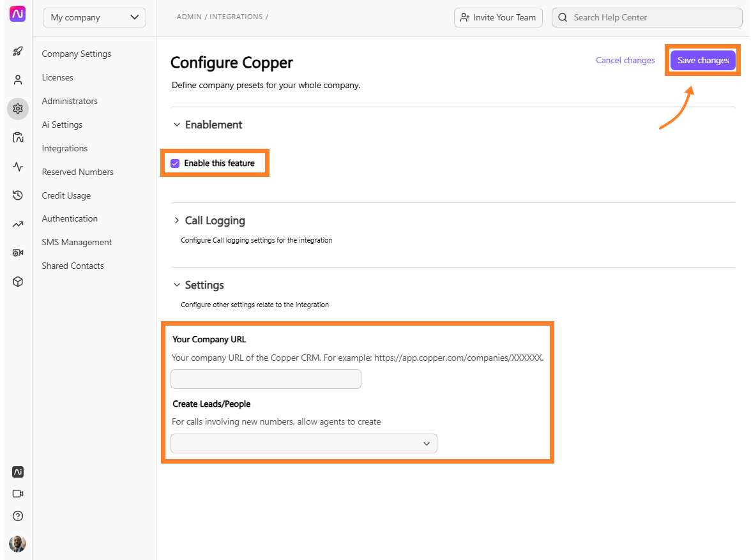Toggle the Enable this feature checkbox
Screen dimensions: 751x560
pos(175,163)
